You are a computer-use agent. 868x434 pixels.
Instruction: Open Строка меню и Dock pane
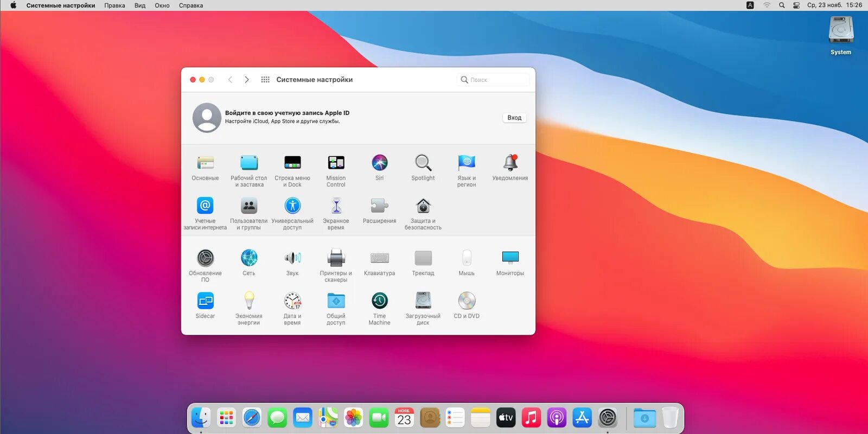point(292,170)
